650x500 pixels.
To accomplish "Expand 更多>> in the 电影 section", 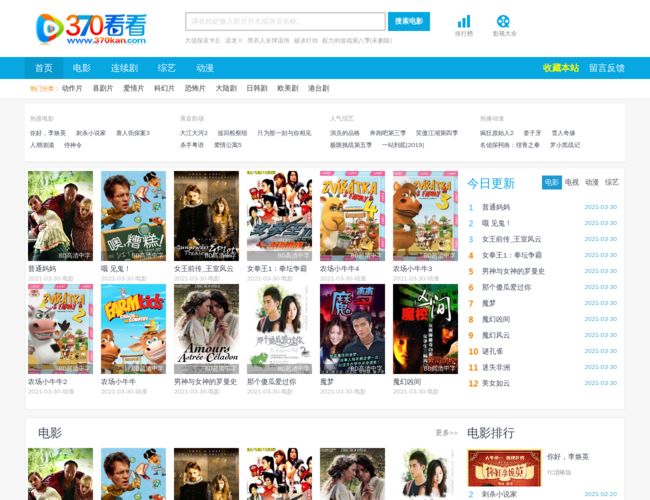I will (446, 433).
